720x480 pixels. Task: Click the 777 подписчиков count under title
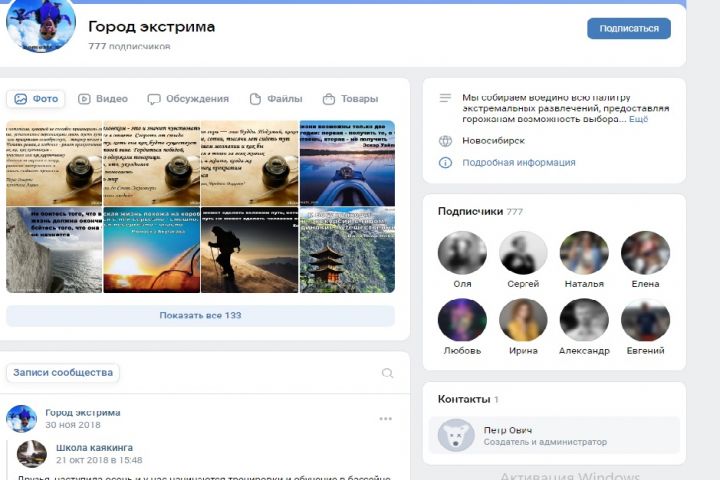(129, 46)
